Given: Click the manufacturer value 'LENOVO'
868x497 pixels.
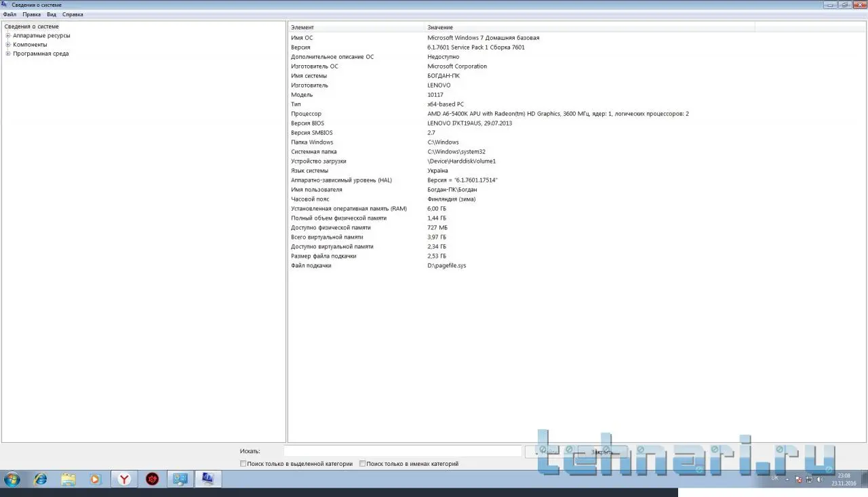Looking at the screenshot, I should pyautogui.click(x=439, y=85).
